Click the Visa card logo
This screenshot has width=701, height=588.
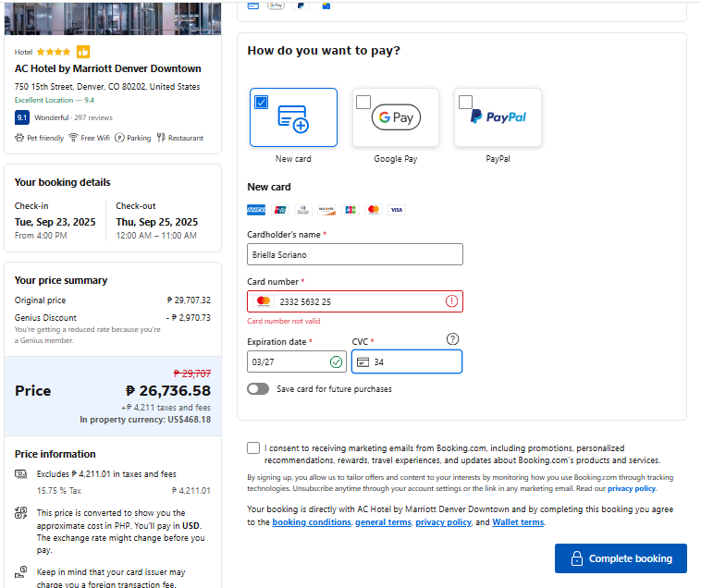click(396, 210)
